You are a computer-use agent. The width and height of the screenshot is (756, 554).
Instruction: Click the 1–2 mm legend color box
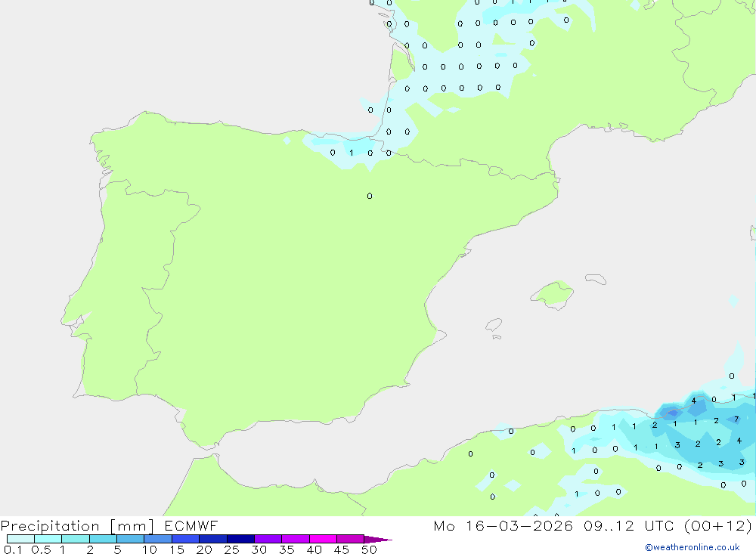(x=75, y=539)
